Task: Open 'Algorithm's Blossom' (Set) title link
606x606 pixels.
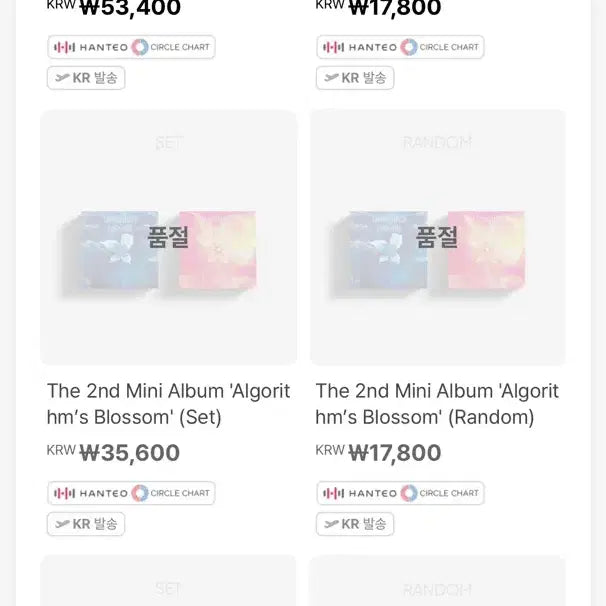Action: pyautogui.click(x=168, y=404)
